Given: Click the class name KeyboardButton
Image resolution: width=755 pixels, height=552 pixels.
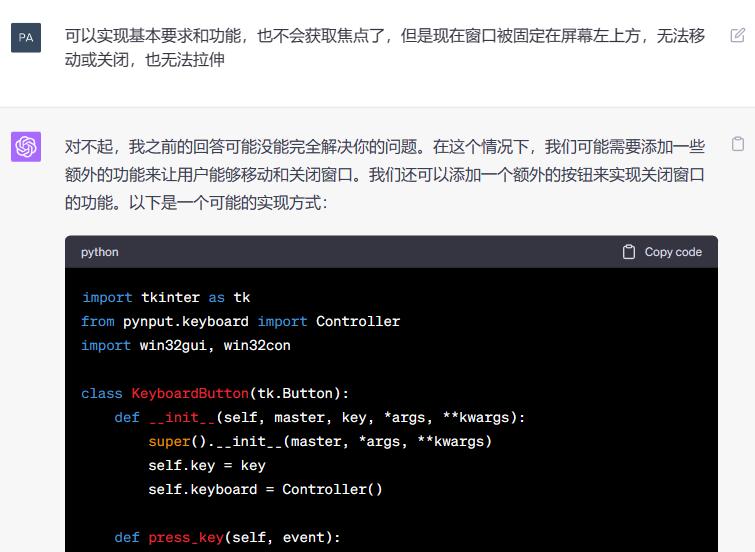Looking at the screenshot, I should pos(190,394).
